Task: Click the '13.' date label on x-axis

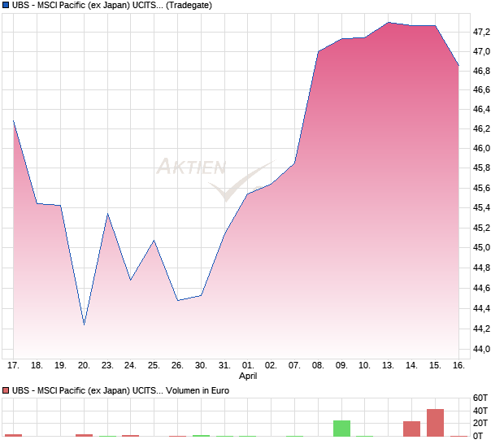Action: [388, 366]
